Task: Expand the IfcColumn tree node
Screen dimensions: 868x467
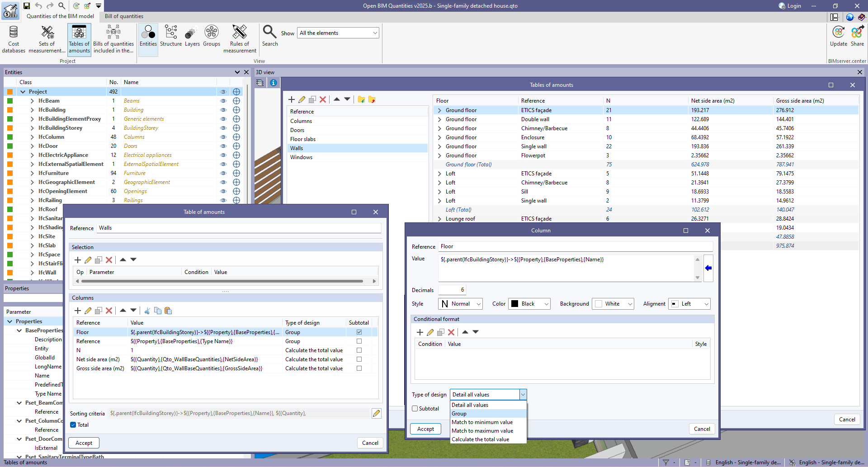Action: coord(32,137)
